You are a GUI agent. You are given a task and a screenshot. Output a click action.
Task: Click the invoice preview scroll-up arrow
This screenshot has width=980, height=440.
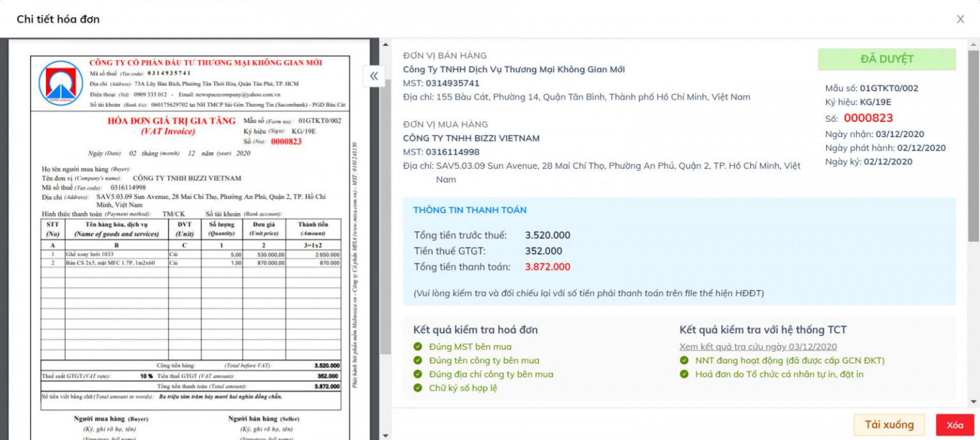pos(385,44)
